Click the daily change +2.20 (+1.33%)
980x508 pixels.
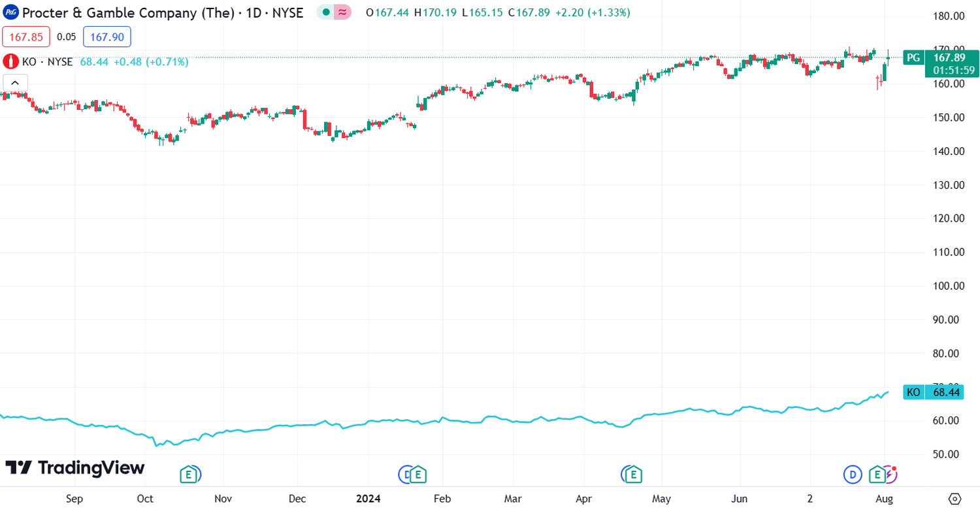coord(593,12)
